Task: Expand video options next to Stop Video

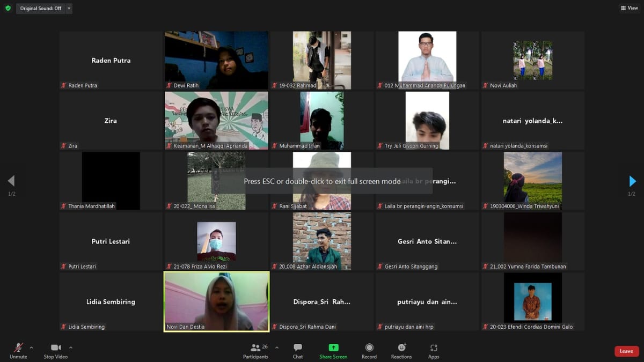Action: (x=70, y=348)
